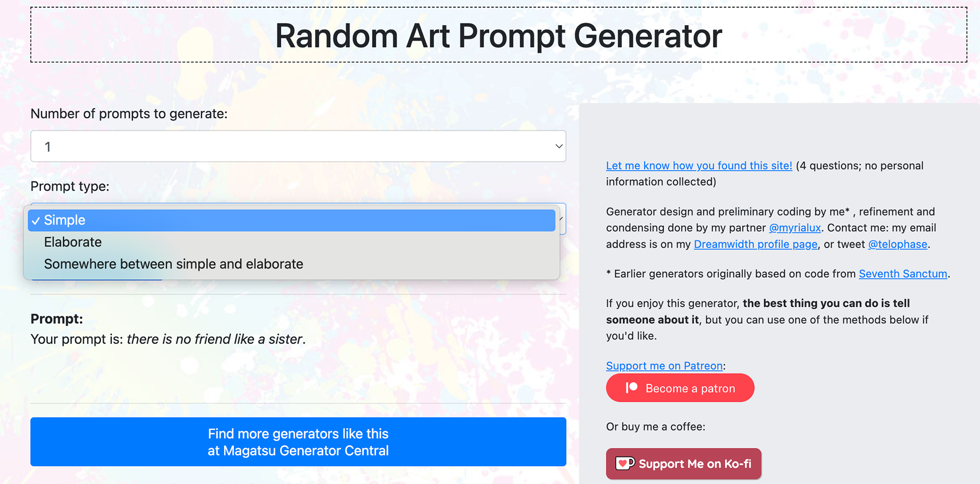
Task: Click Support Me on Ko-fi button
Action: (x=683, y=464)
